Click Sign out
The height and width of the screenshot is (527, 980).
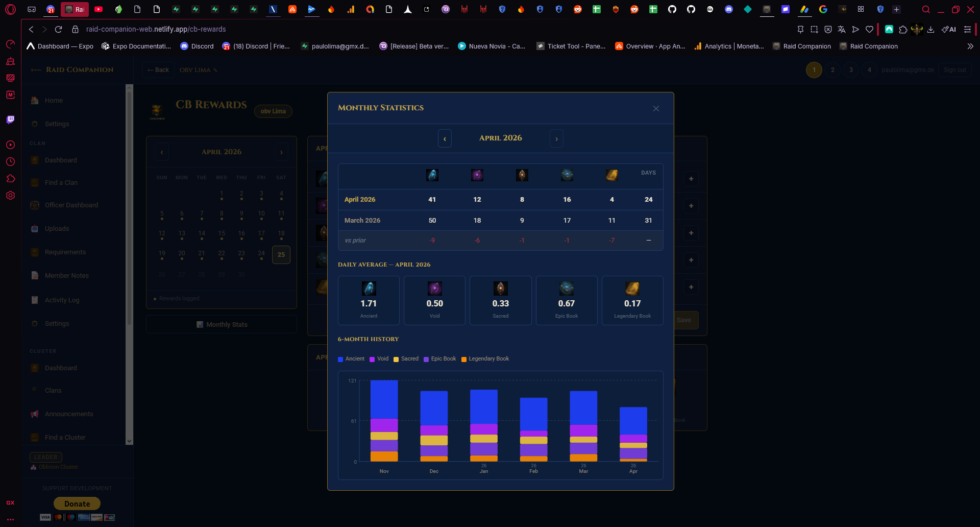(x=954, y=70)
